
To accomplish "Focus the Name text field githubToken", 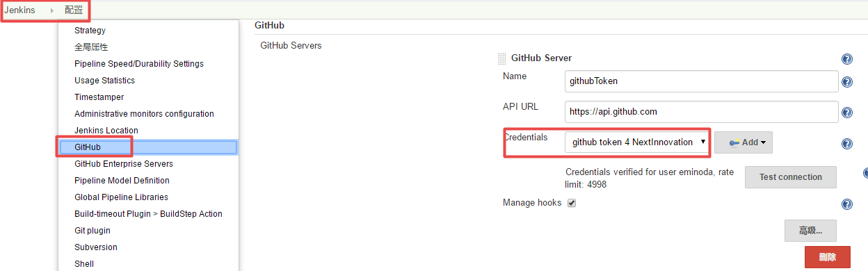I will [x=702, y=81].
